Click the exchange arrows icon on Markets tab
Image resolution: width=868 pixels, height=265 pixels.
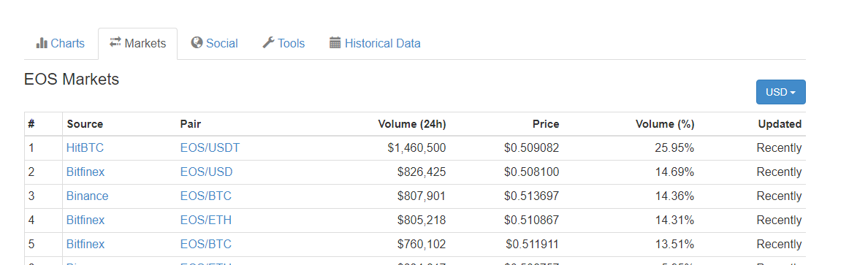pos(115,42)
